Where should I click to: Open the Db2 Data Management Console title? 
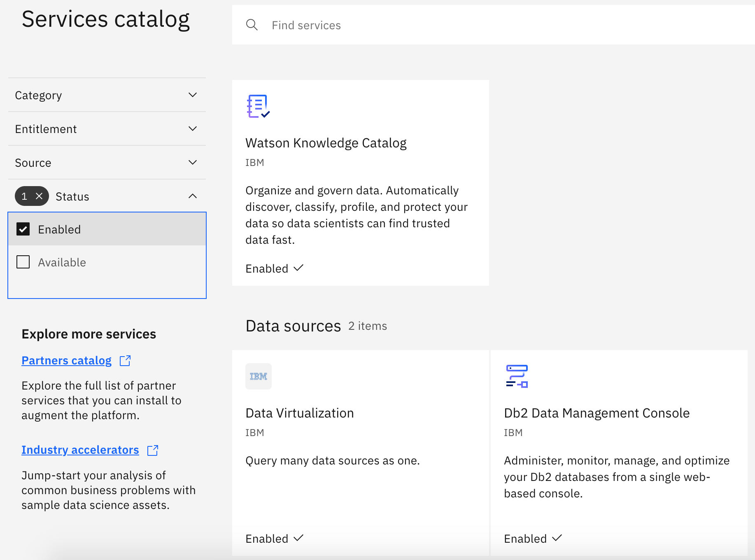(x=597, y=413)
